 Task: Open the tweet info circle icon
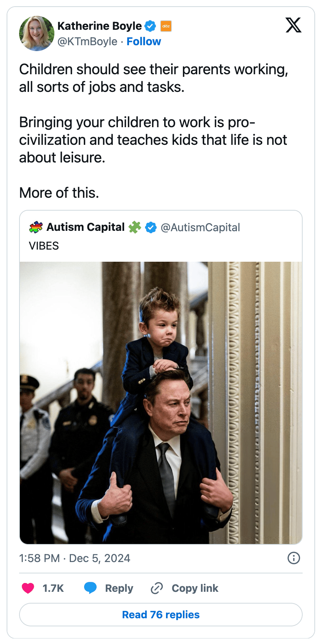[293, 558]
